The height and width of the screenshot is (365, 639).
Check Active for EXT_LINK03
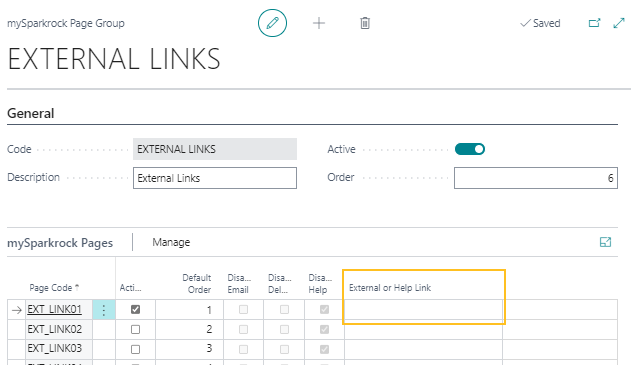pyautogui.click(x=135, y=349)
